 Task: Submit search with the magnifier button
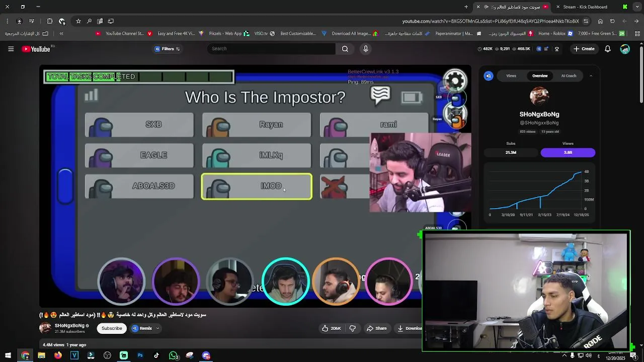pyautogui.click(x=345, y=49)
